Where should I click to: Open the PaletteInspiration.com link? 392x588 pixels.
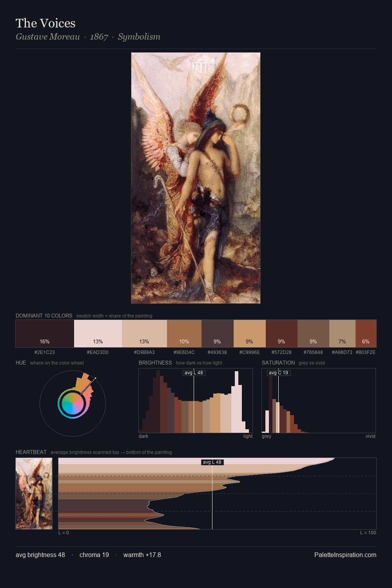(345, 555)
